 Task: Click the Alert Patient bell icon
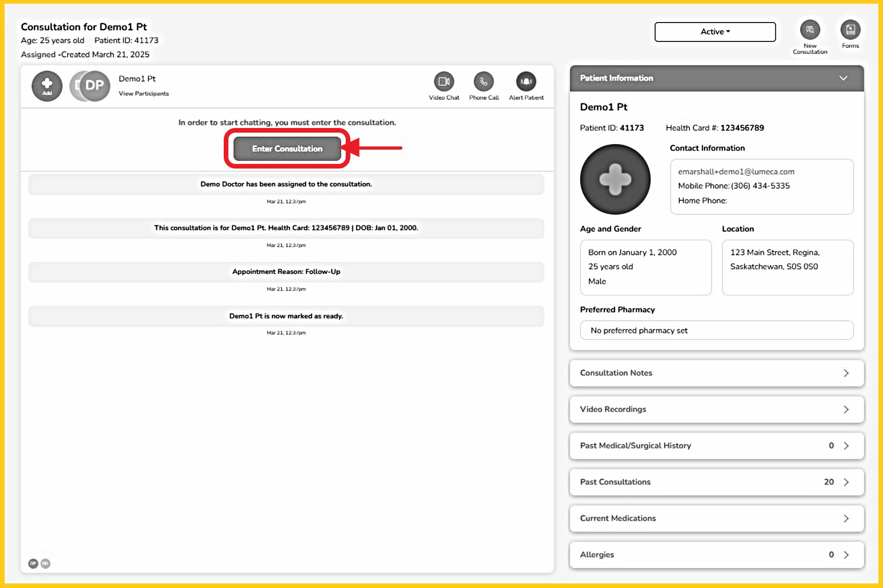coord(526,82)
